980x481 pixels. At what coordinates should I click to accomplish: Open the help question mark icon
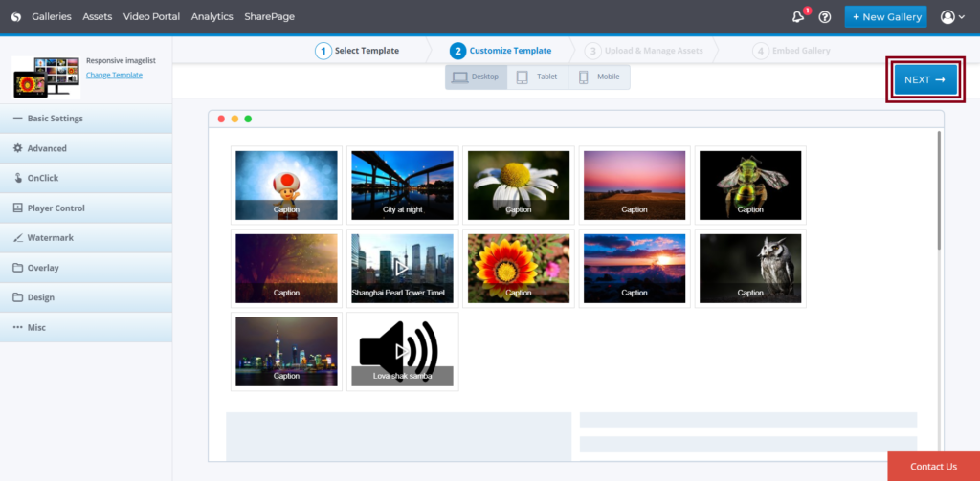pyautogui.click(x=825, y=17)
